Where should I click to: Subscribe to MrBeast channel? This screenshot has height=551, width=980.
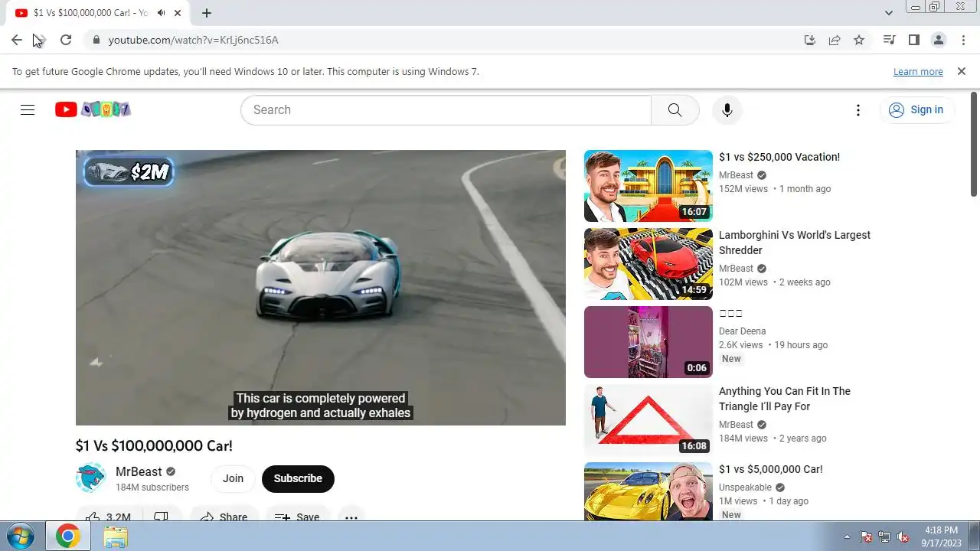[x=298, y=478]
